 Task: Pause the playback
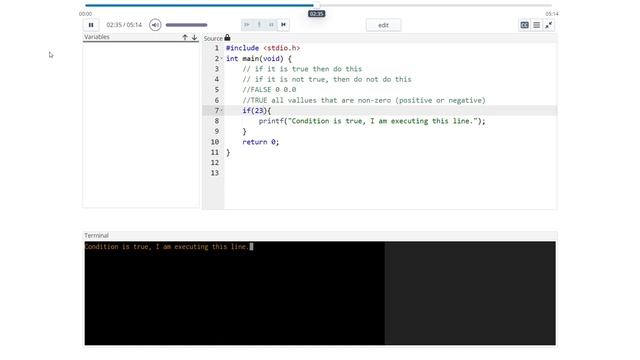pos(91,25)
